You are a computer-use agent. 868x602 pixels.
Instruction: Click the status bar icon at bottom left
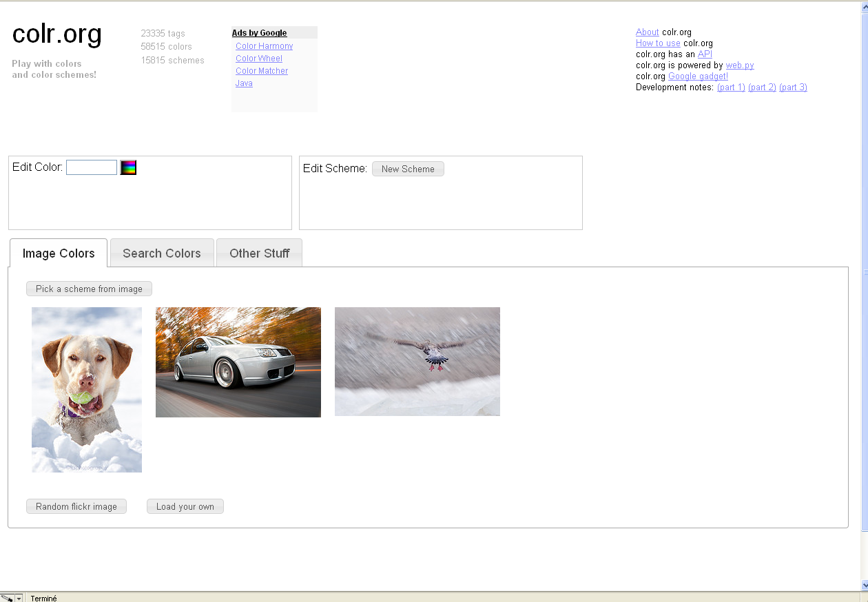7,598
